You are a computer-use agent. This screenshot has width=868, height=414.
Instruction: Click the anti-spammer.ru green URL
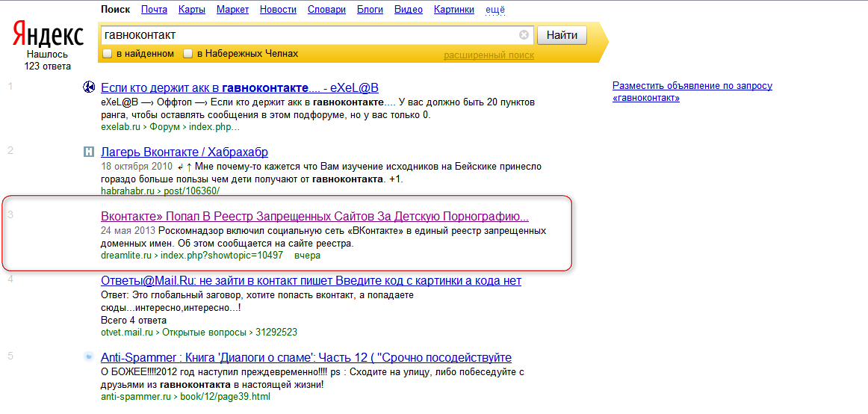pyautogui.click(x=136, y=397)
